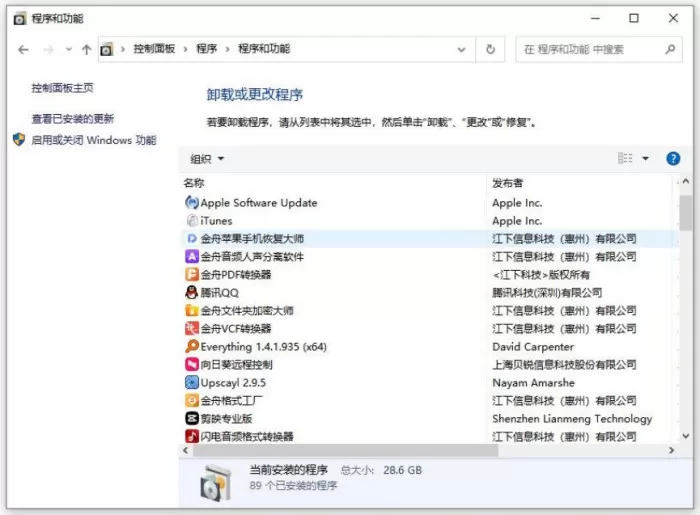Sort by the 发布者 column header
Viewport: 700px width, 515px height.
507,183
